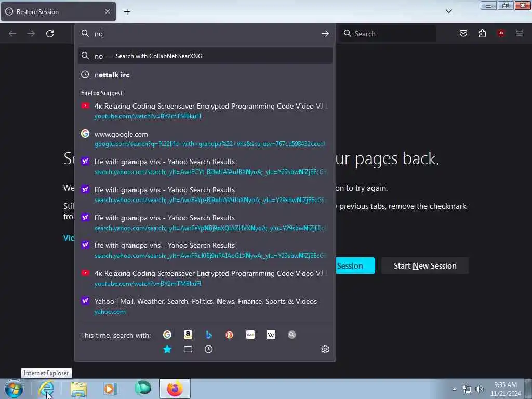
Task: Open the Extensions puzzle icon
Action: 482,33
